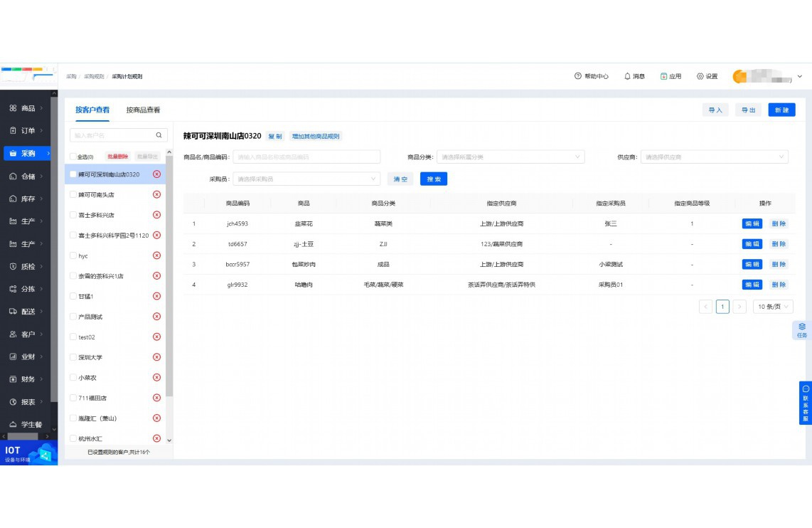Open 帮助中心 help icon
Screen dimensions: 812x528
pos(578,76)
